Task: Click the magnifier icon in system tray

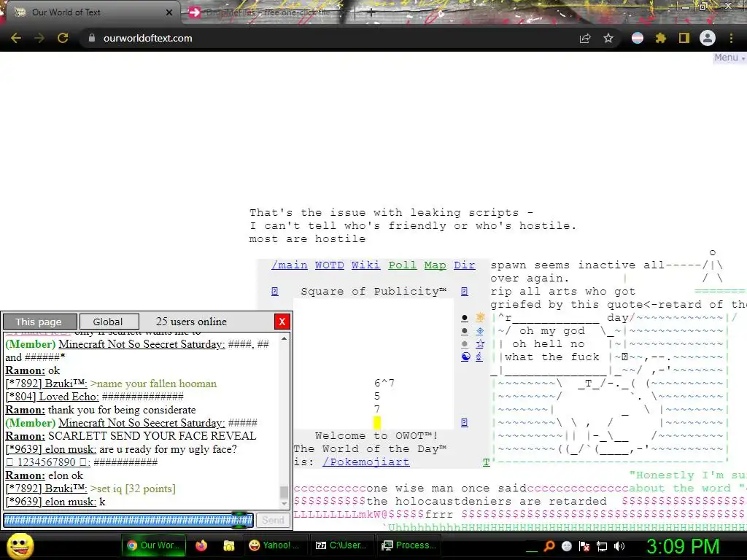Action: pos(549,546)
